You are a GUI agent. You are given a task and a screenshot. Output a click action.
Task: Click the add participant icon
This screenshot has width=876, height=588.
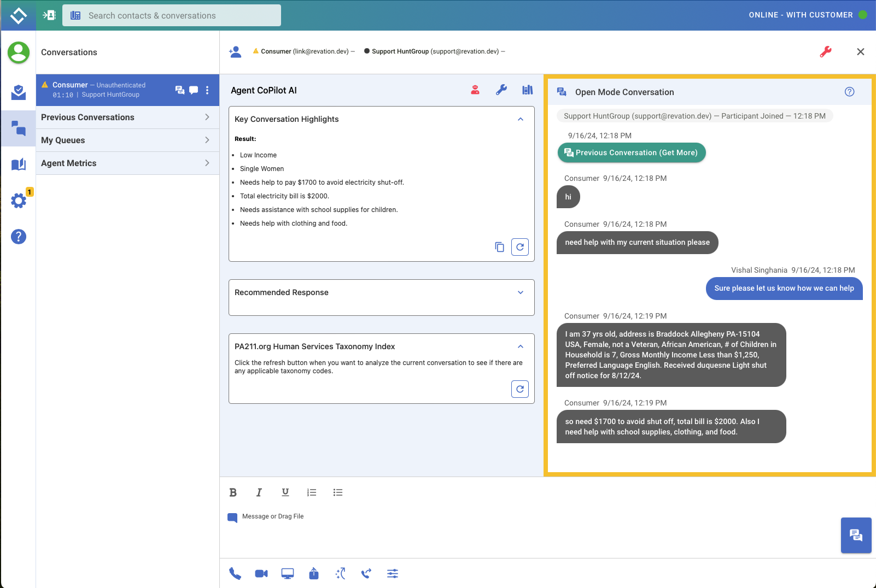tap(235, 52)
